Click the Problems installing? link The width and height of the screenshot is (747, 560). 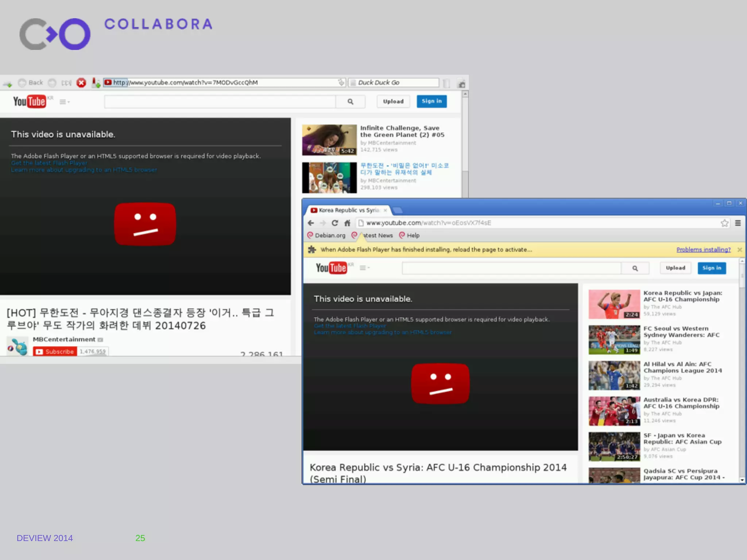pyautogui.click(x=703, y=250)
